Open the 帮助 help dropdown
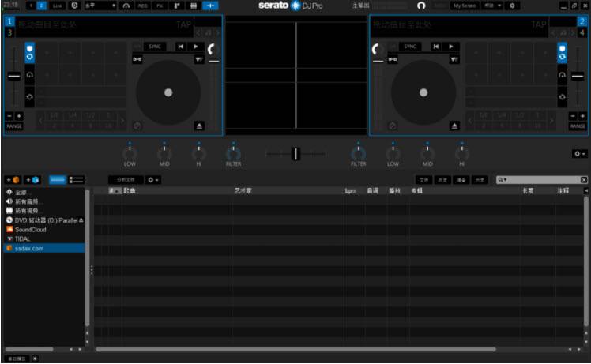This screenshot has width=591, height=364. [x=492, y=6]
